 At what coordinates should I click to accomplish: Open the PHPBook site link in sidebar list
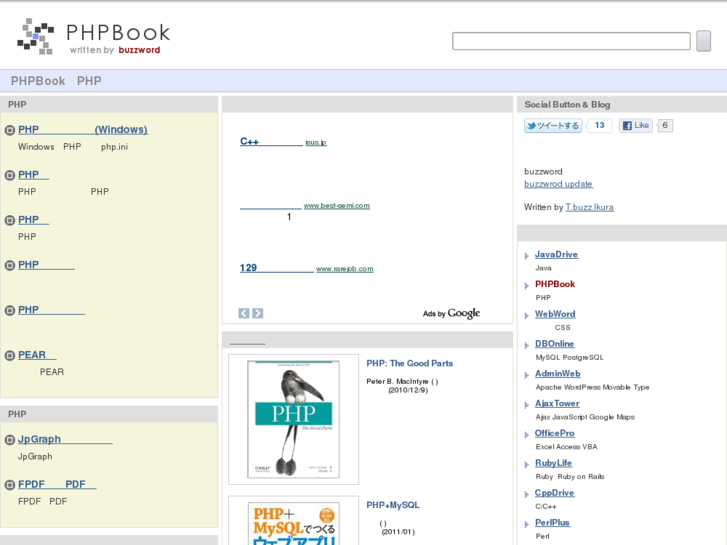tap(555, 284)
